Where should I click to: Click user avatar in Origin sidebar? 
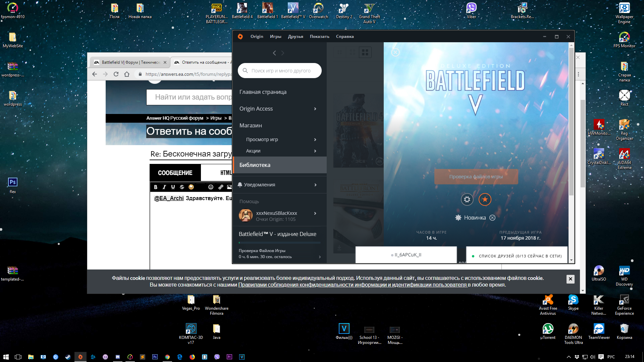[x=246, y=215]
